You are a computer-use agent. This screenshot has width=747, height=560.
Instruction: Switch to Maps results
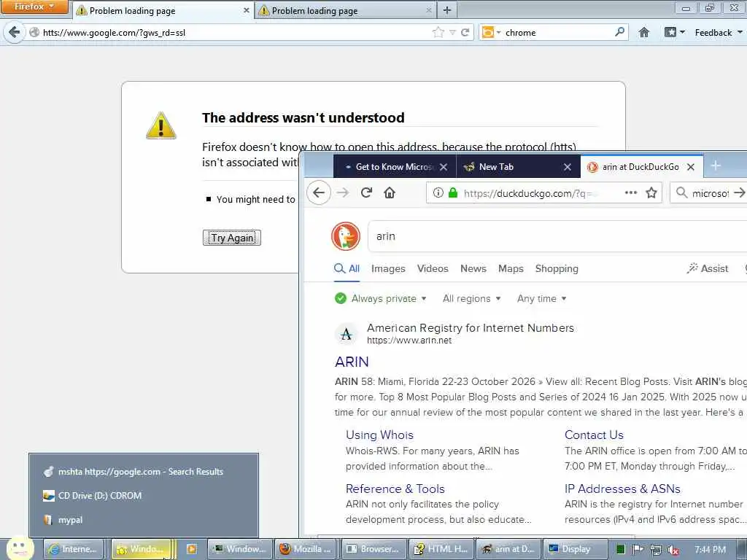tap(511, 268)
